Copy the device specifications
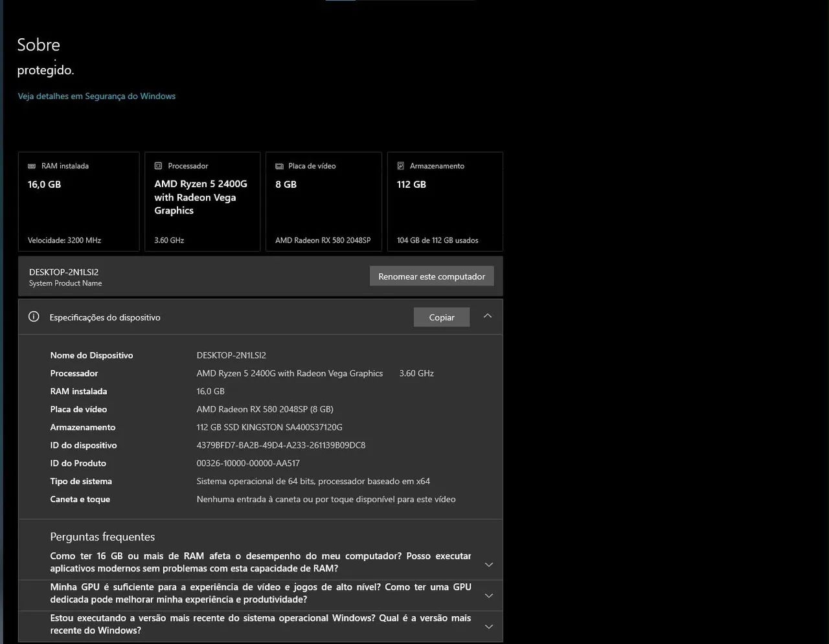 click(442, 317)
